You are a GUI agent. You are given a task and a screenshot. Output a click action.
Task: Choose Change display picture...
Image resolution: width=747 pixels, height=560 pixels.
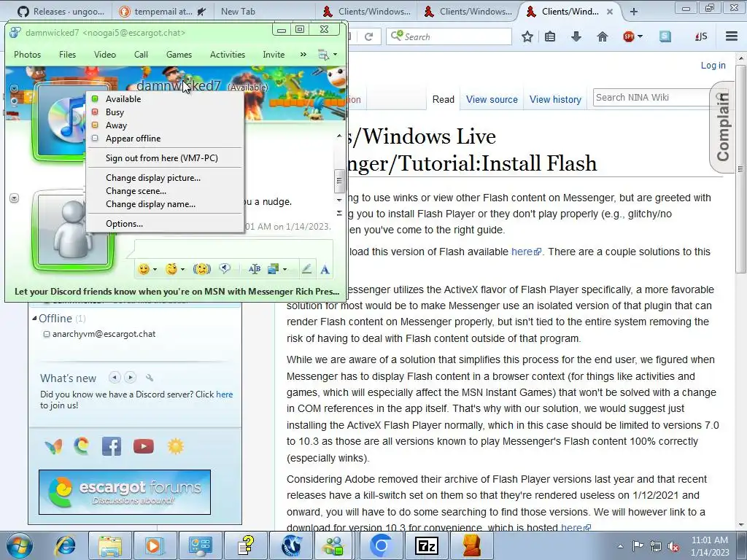click(153, 178)
